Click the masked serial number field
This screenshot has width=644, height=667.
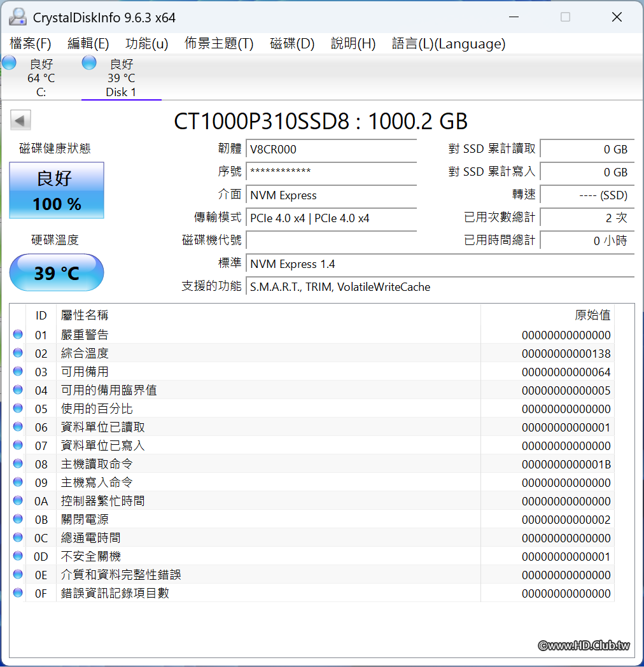331,172
